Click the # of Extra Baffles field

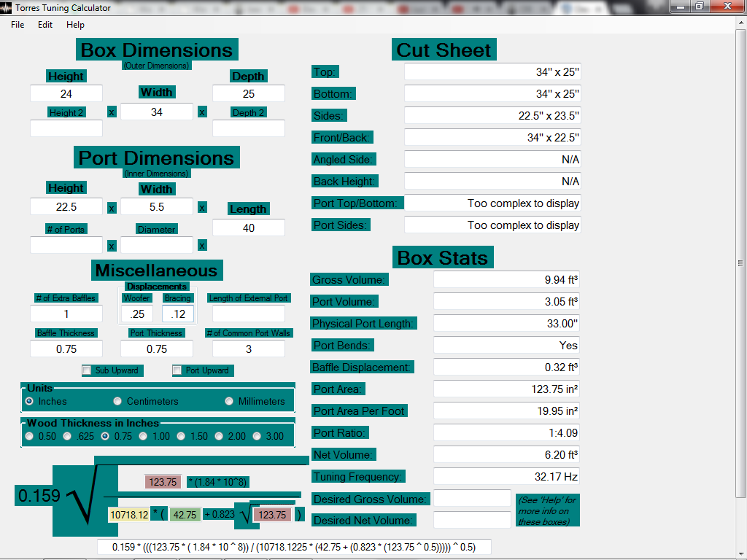[x=66, y=314]
